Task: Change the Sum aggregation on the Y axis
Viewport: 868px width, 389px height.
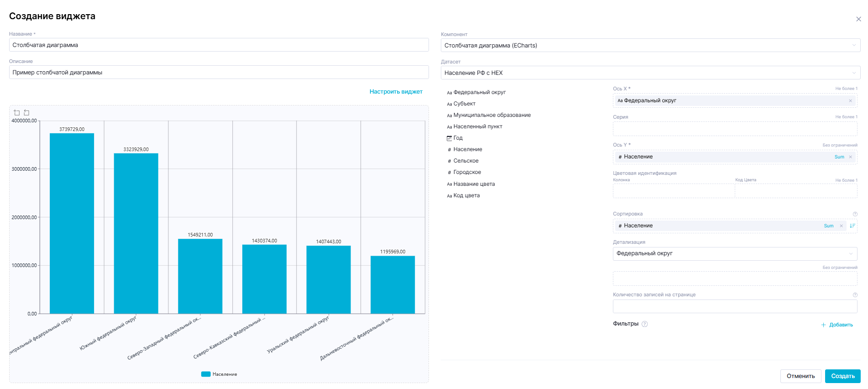Action: pos(839,157)
